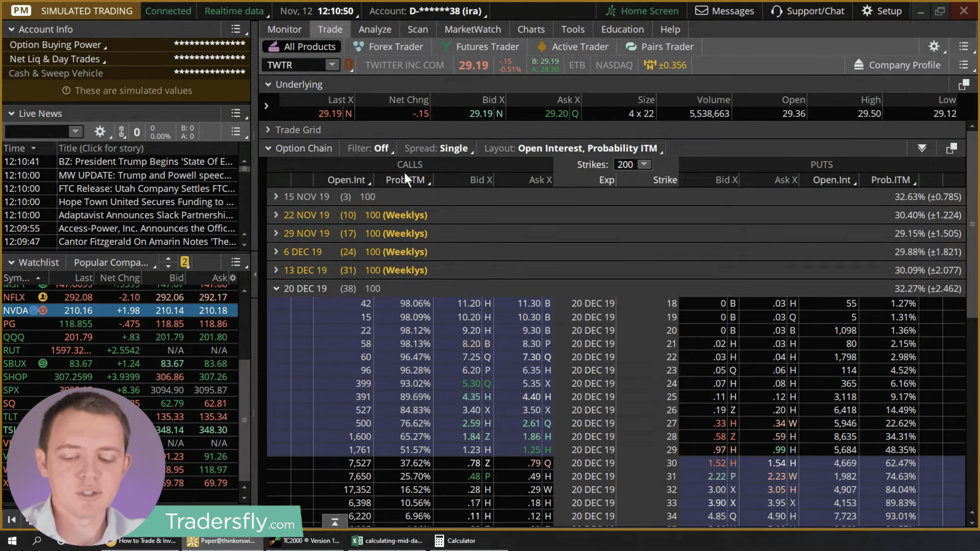Switch to the Analyze tab
Viewport: 980px width, 551px height.
375,29
